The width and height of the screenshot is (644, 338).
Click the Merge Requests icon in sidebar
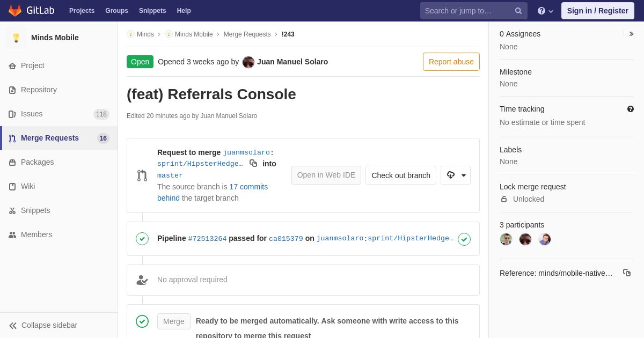click(x=12, y=138)
